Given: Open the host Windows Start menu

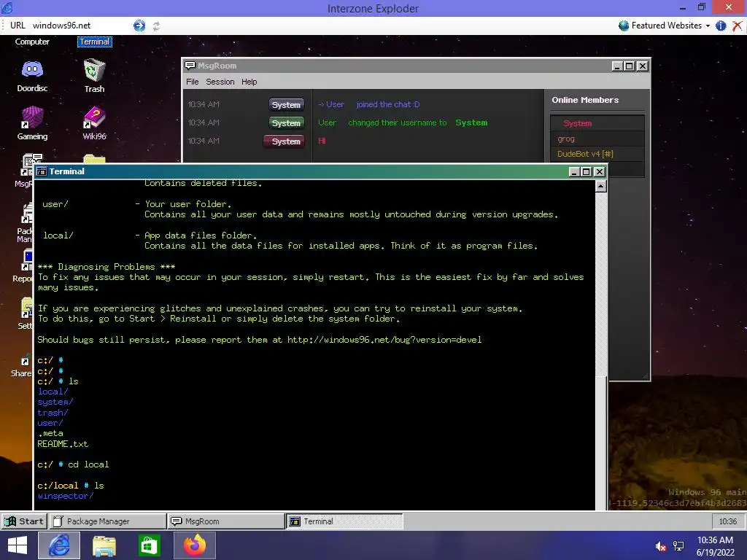Looking at the screenshot, I should (x=18, y=545).
